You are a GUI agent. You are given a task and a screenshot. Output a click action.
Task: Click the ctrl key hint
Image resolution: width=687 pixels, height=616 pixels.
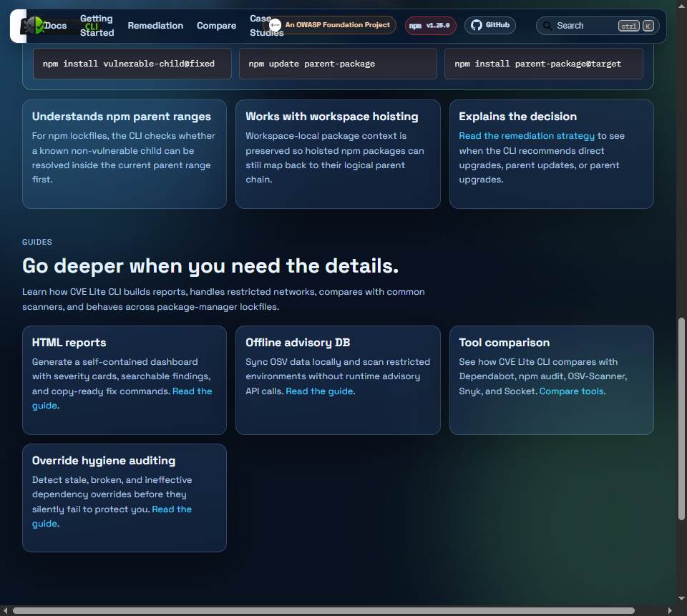click(629, 26)
